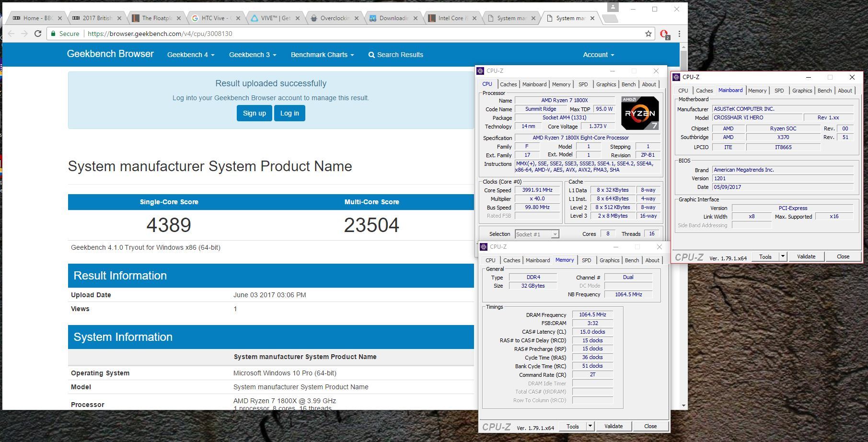The width and height of the screenshot is (868, 442).
Task: Open a new Chrome tab
Action: [x=610, y=19]
